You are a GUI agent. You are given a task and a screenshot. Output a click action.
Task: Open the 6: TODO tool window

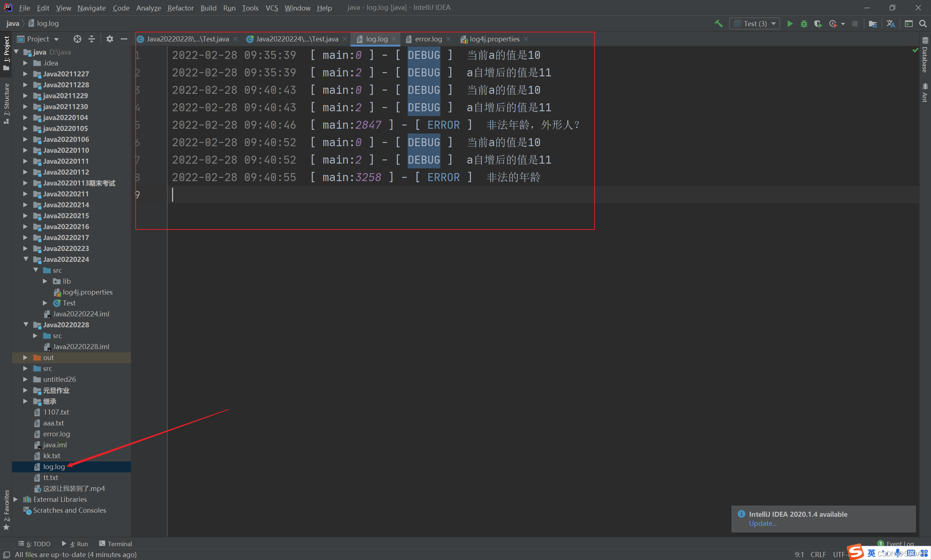tap(34, 544)
